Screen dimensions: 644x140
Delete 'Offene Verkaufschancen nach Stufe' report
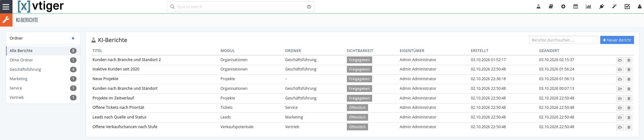click(x=629, y=127)
